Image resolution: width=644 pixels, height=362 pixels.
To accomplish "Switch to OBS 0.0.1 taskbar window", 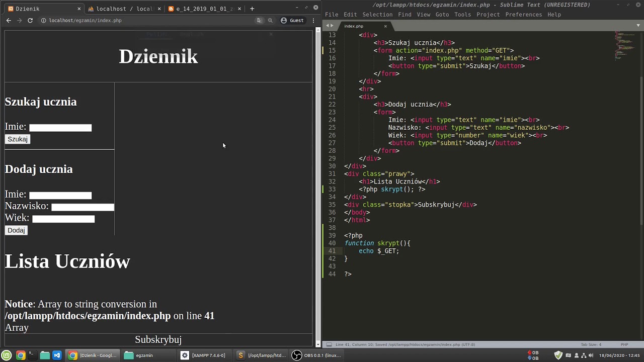I will 317,355.
